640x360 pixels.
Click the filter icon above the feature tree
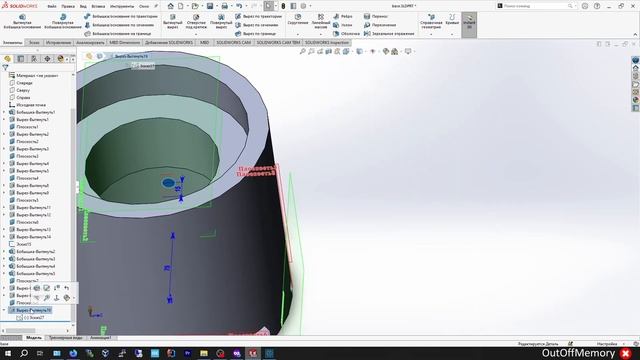(5, 67)
